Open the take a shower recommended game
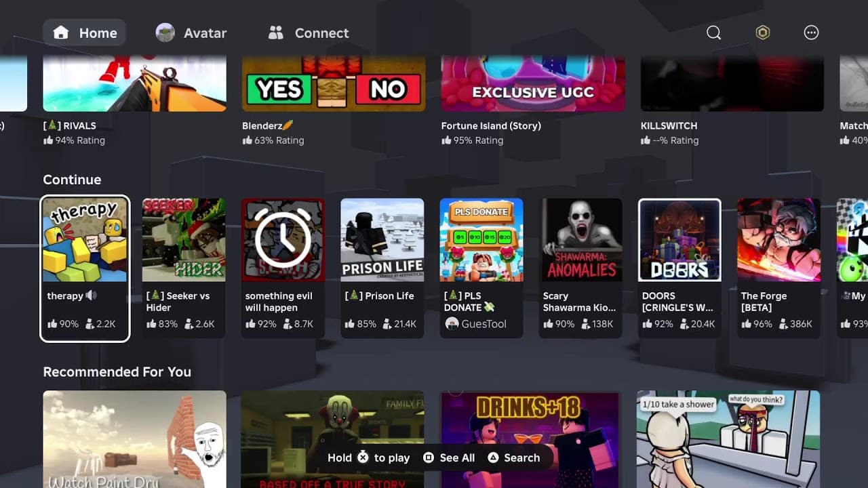The height and width of the screenshot is (488, 868). tap(728, 439)
